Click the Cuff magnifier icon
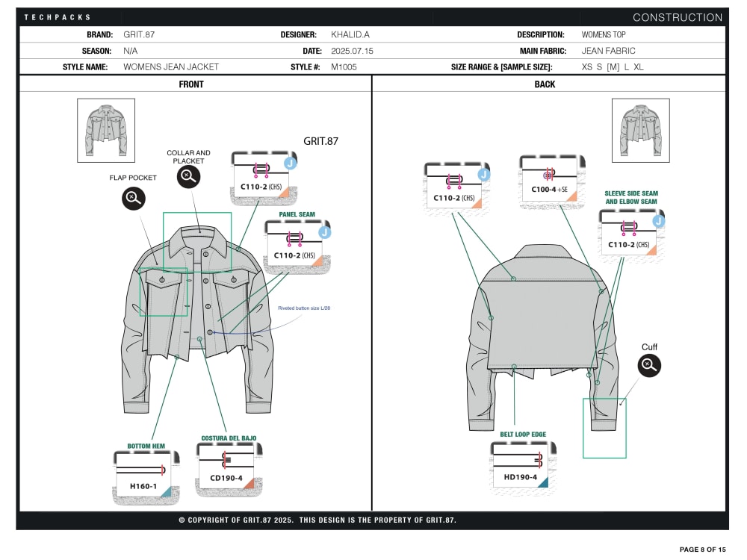Image resolution: width=747 pixels, height=560 pixels. pyautogui.click(x=649, y=365)
